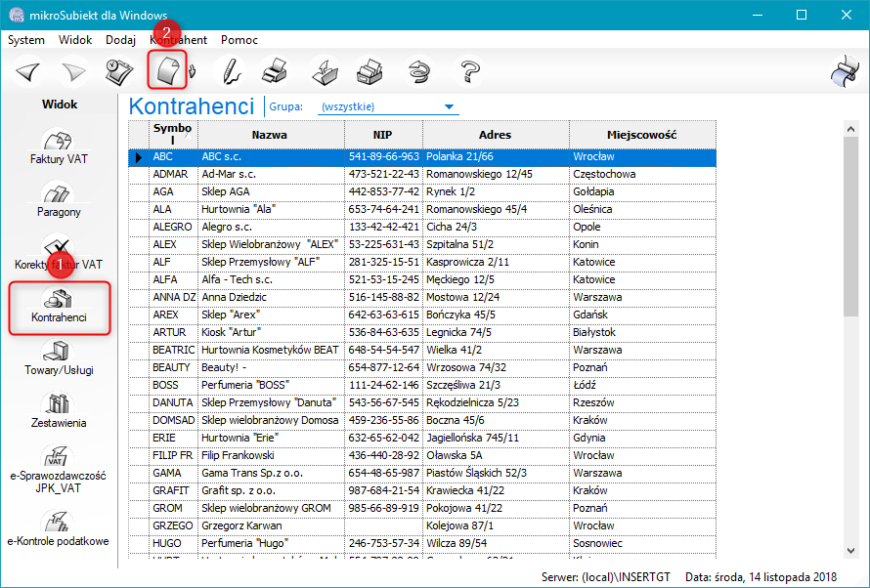Click the scrollbar down arrow of the table

(850, 550)
